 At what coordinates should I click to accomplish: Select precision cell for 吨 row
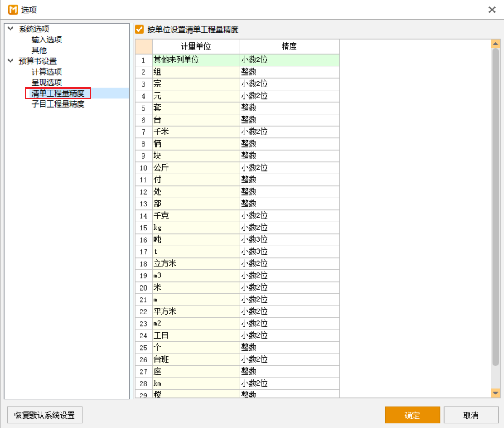[x=289, y=240]
